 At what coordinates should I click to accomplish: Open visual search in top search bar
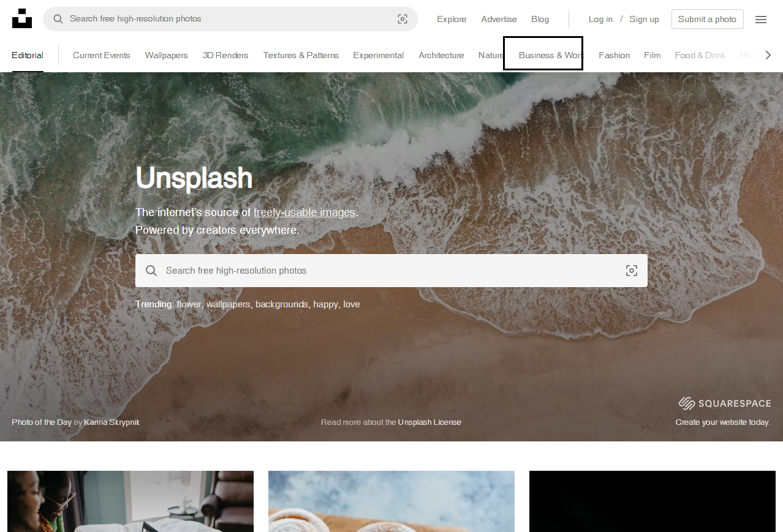(x=403, y=19)
